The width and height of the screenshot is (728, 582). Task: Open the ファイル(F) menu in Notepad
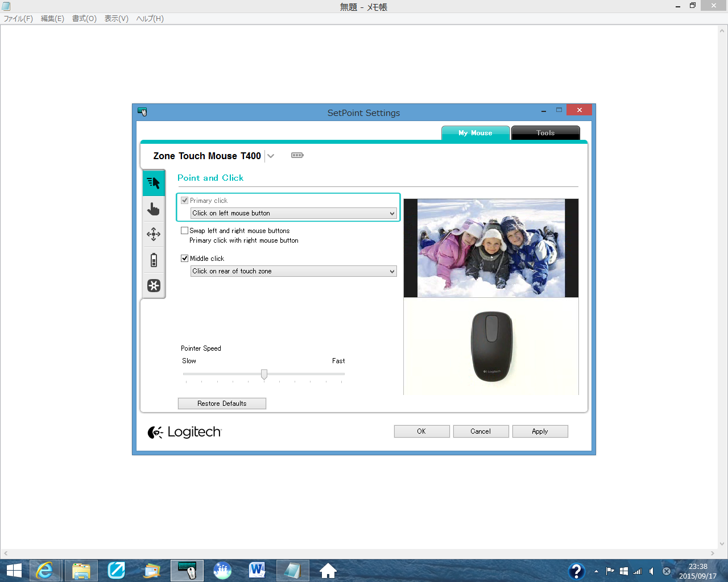coord(18,19)
